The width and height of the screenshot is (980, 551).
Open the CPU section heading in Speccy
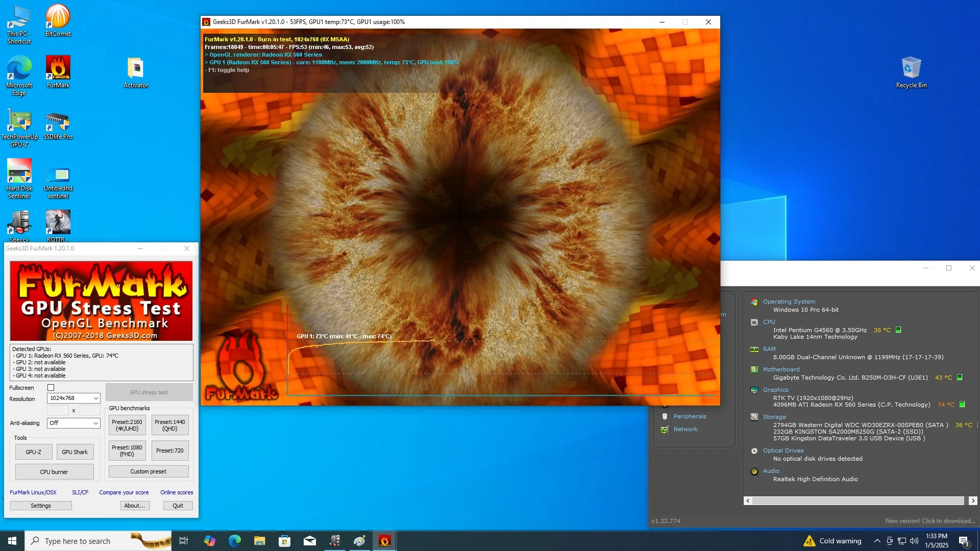(769, 322)
